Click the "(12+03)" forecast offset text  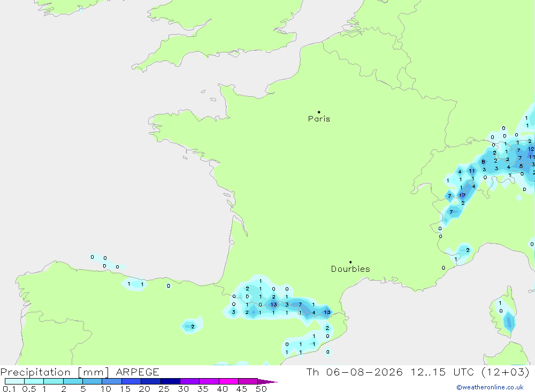[x=505, y=372]
